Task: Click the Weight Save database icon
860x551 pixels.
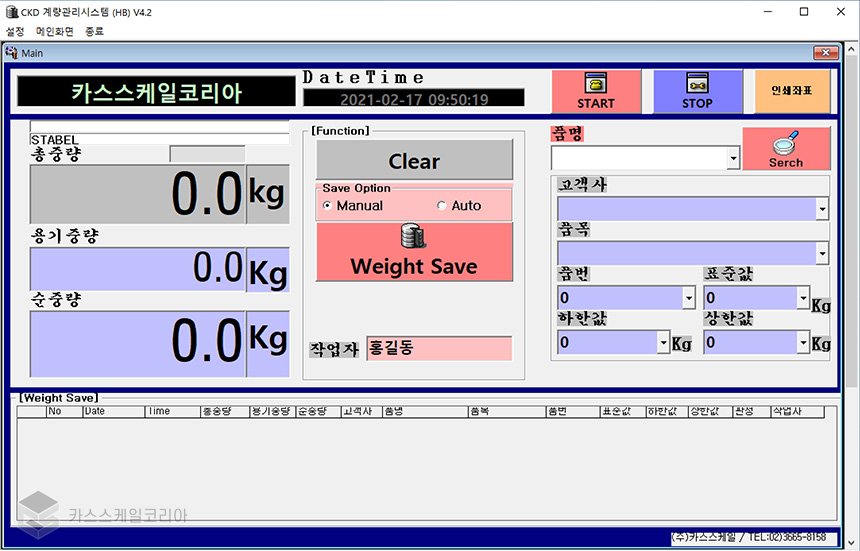Action: coord(413,237)
